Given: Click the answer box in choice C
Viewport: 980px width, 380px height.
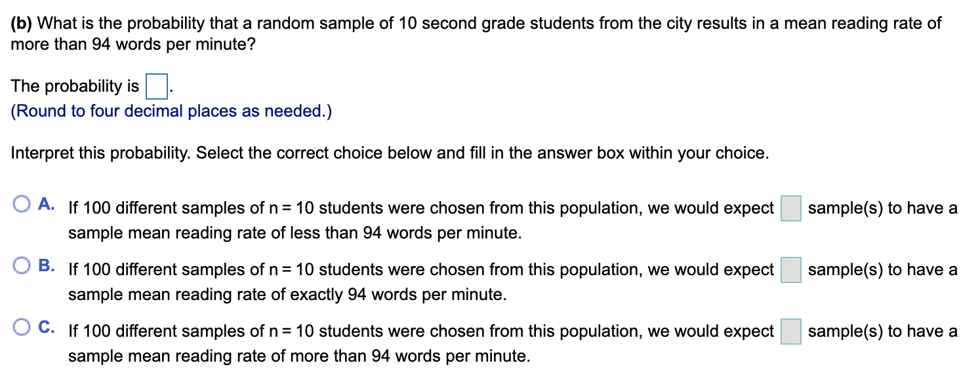Looking at the screenshot, I should coord(790,331).
